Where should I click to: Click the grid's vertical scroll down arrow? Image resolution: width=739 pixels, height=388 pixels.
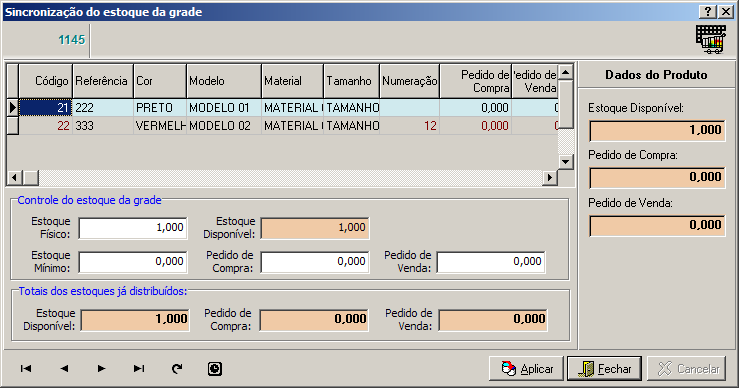566,162
